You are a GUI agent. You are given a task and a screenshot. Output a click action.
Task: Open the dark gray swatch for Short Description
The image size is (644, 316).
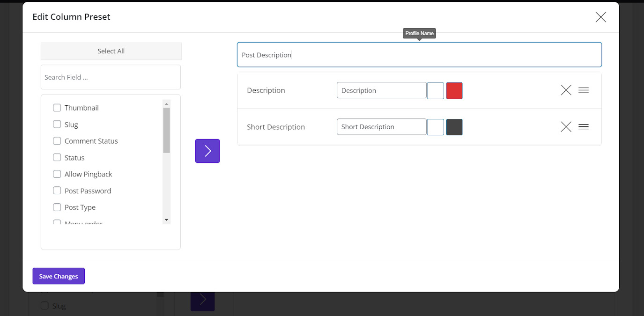[x=454, y=127]
